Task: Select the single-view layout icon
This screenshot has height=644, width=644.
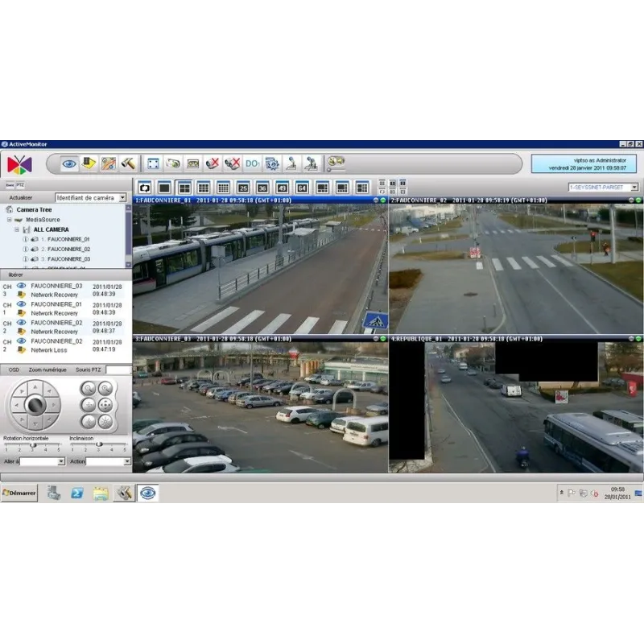Action: coord(164,188)
